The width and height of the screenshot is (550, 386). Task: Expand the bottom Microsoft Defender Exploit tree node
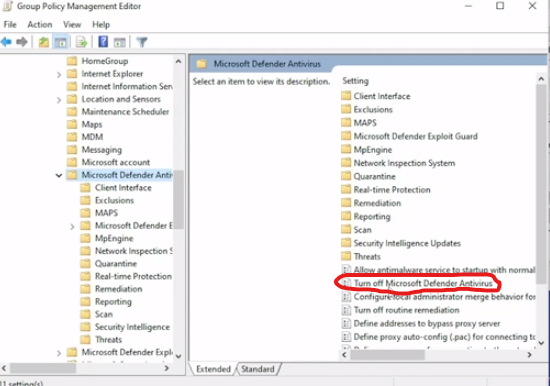coord(59,353)
